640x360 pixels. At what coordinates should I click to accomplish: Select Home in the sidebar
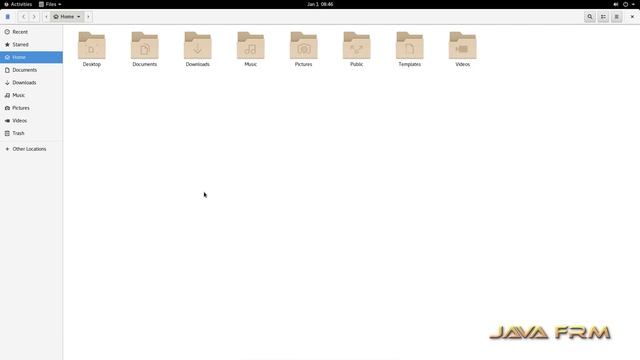[x=31, y=57]
